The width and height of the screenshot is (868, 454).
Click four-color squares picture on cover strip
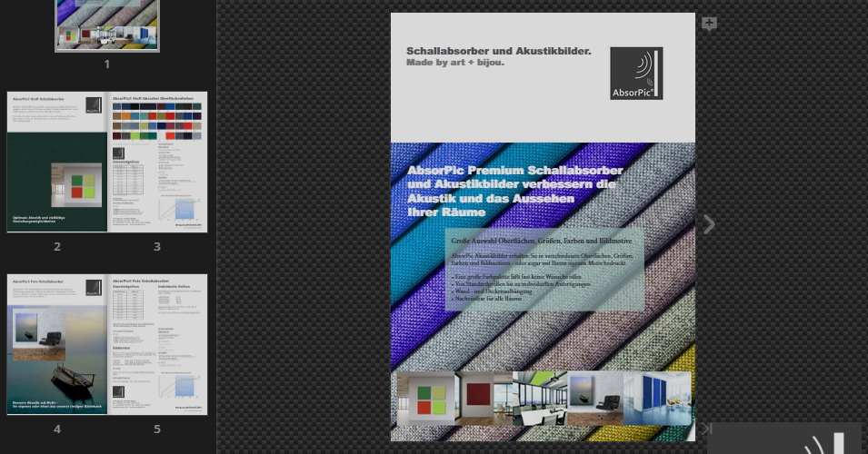[425, 398]
